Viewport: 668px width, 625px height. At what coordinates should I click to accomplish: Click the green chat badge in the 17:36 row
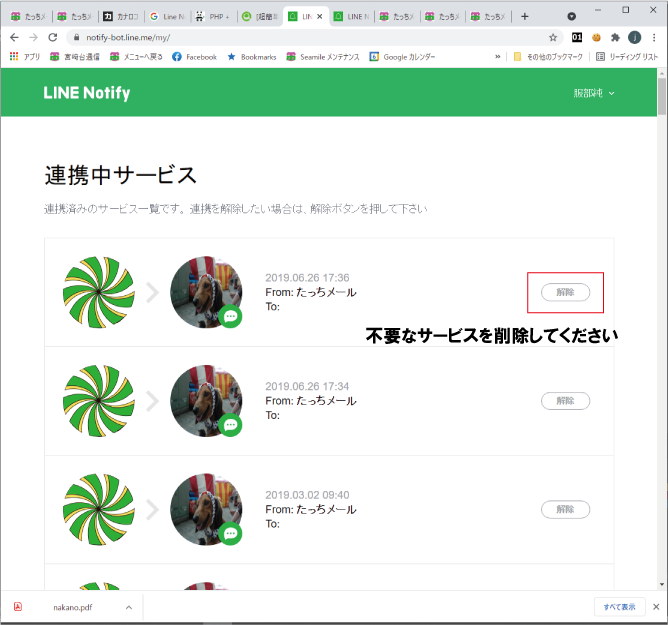[230, 317]
